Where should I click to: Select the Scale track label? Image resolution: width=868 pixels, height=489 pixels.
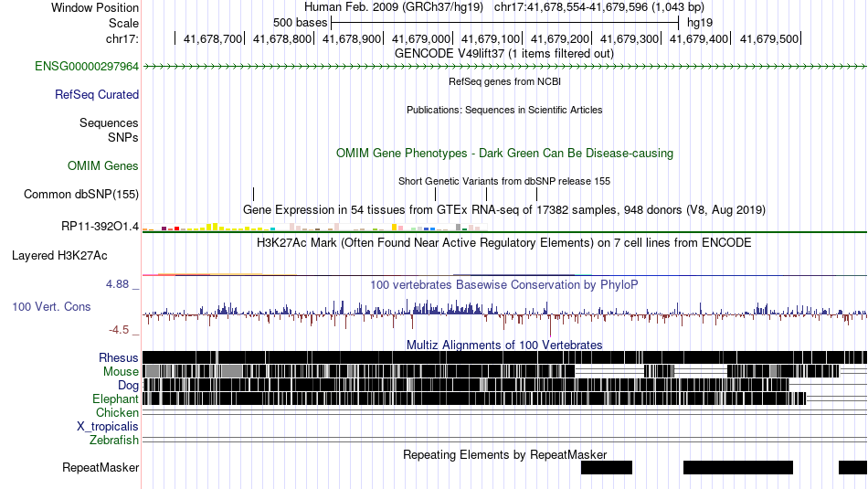[123, 23]
